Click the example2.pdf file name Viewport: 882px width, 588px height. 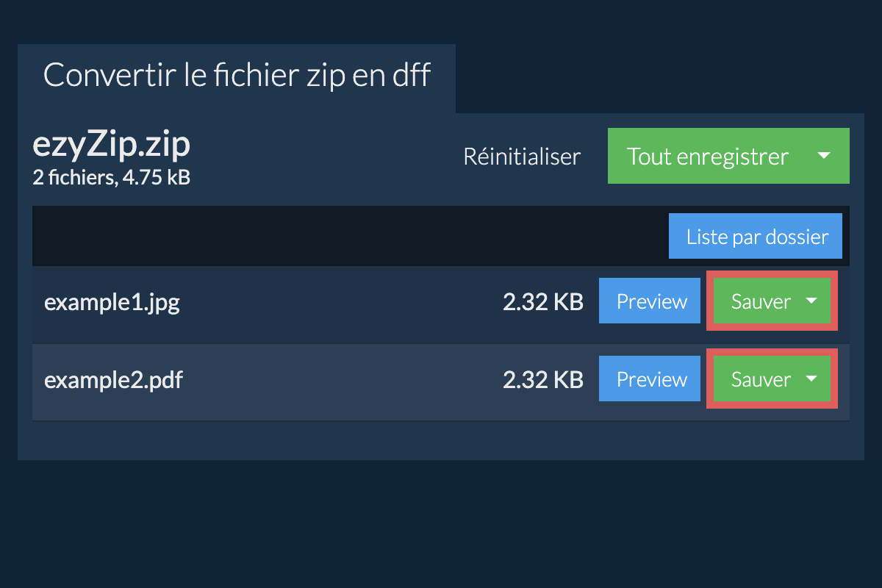pos(113,380)
